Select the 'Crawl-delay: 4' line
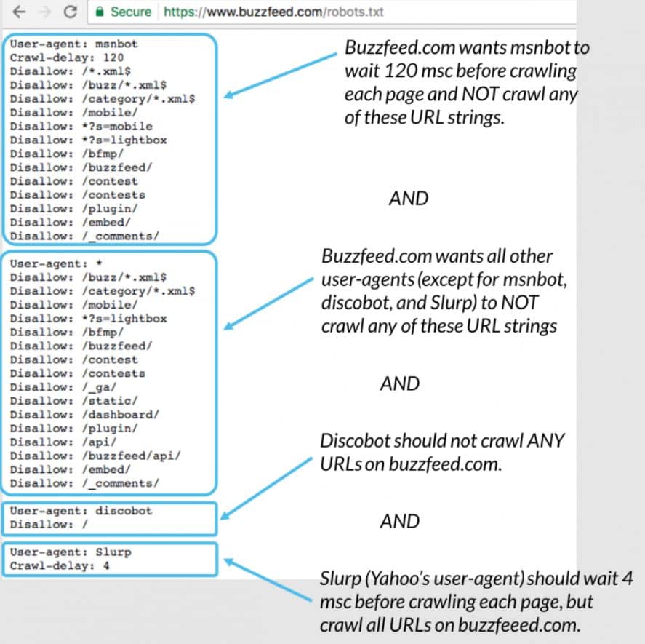The width and height of the screenshot is (645, 644). click(60, 565)
